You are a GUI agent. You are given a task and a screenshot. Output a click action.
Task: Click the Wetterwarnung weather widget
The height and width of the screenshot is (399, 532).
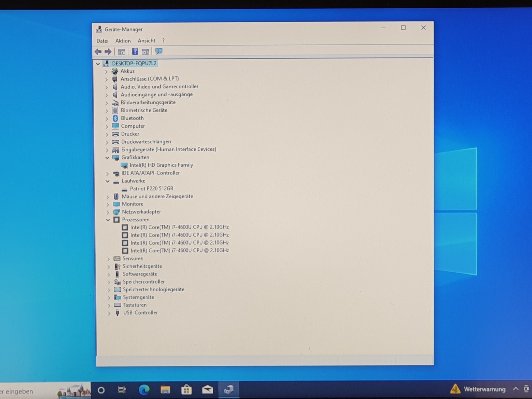(x=478, y=389)
